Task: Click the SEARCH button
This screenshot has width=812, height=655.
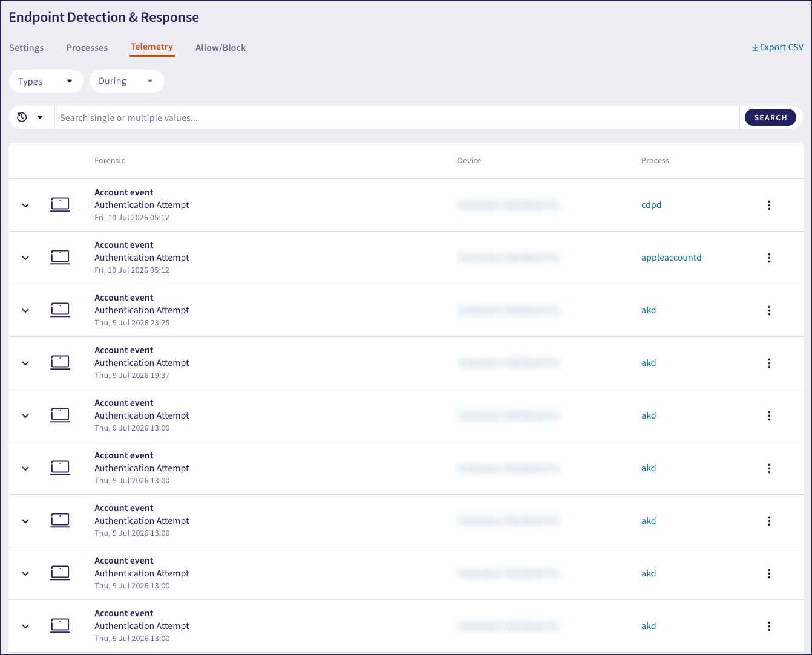Action: [770, 117]
